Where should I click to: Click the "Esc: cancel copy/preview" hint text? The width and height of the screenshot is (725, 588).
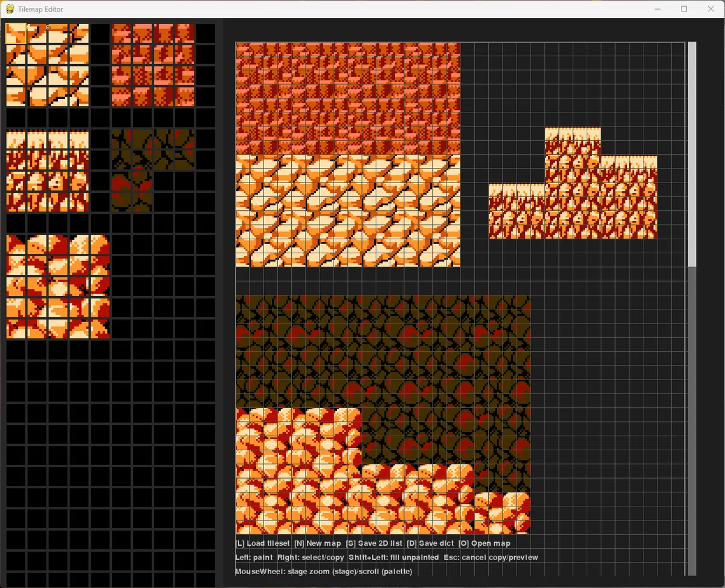(x=491, y=557)
